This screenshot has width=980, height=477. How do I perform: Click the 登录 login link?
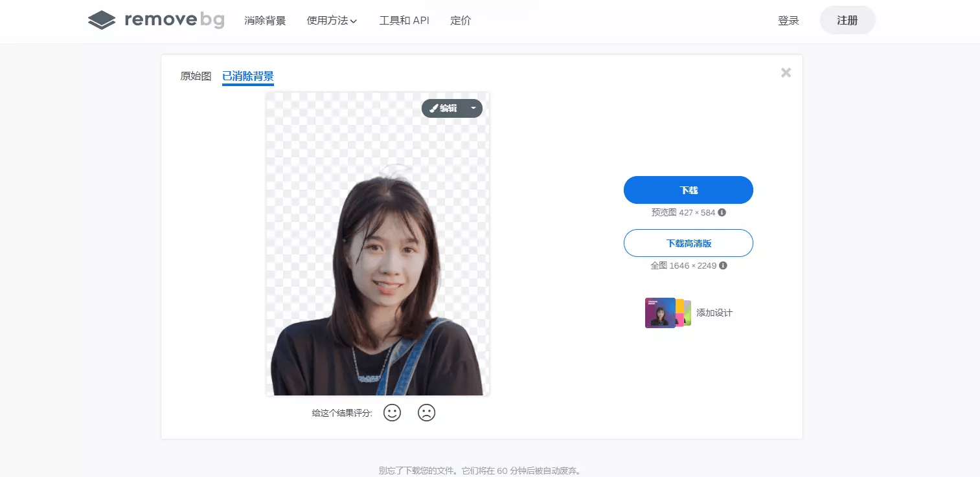point(788,21)
